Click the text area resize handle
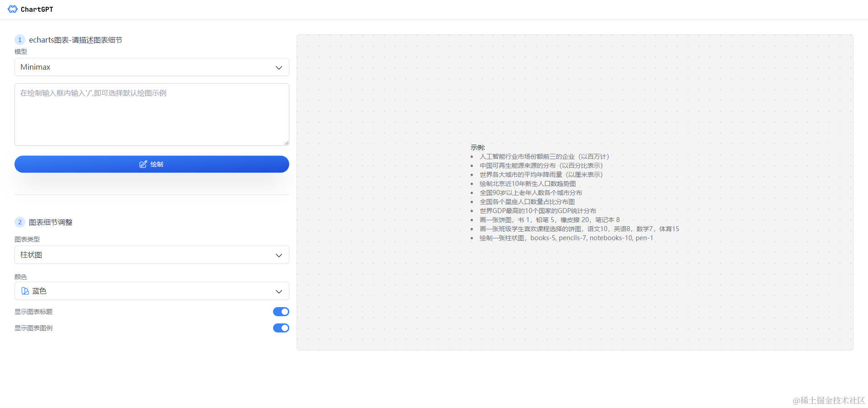 pos(286,142)
